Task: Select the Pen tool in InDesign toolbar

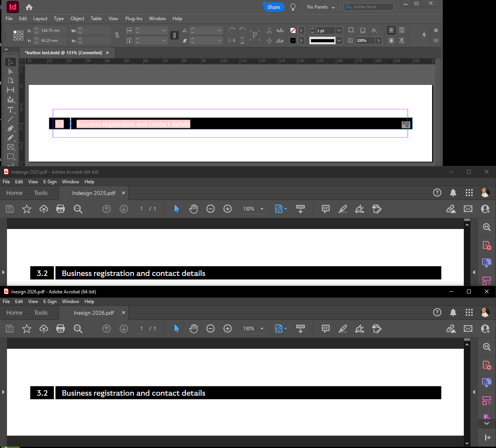Action: (10, 128)
